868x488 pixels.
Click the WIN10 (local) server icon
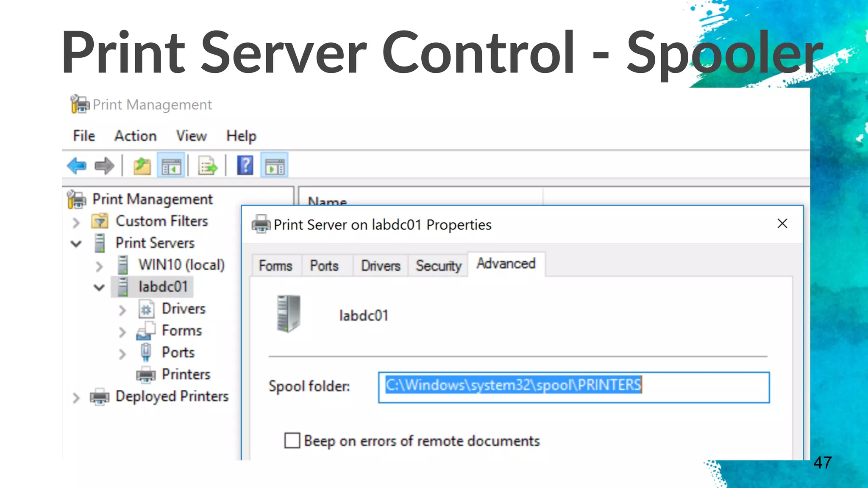coord(123,265)
